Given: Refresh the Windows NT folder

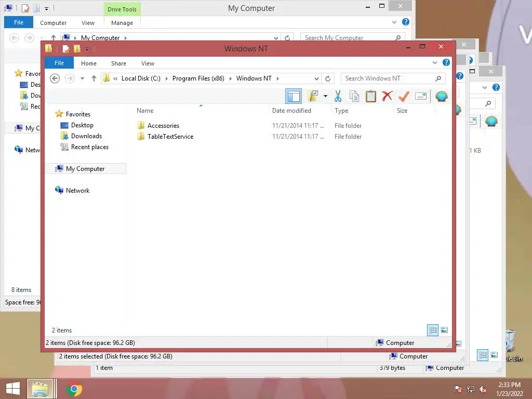Looking at the screenshot, I should tap(328, 79).
